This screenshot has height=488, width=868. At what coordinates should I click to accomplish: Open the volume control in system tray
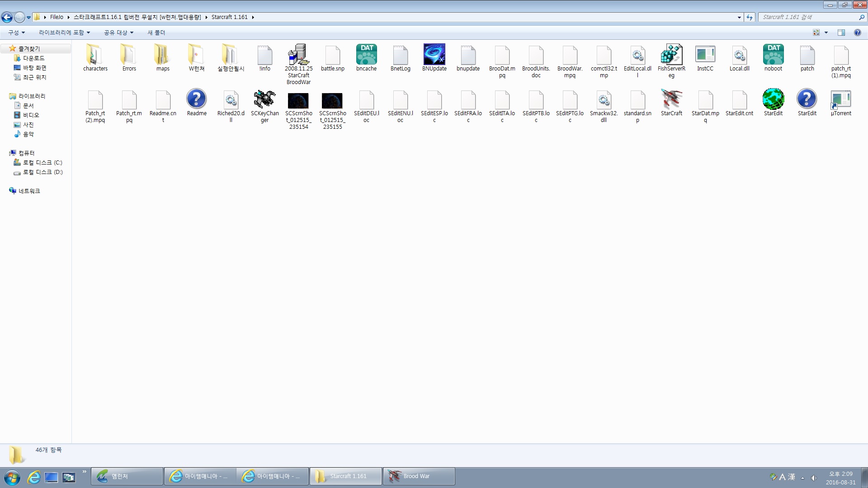pyautogui.click(x=814, y=478)
